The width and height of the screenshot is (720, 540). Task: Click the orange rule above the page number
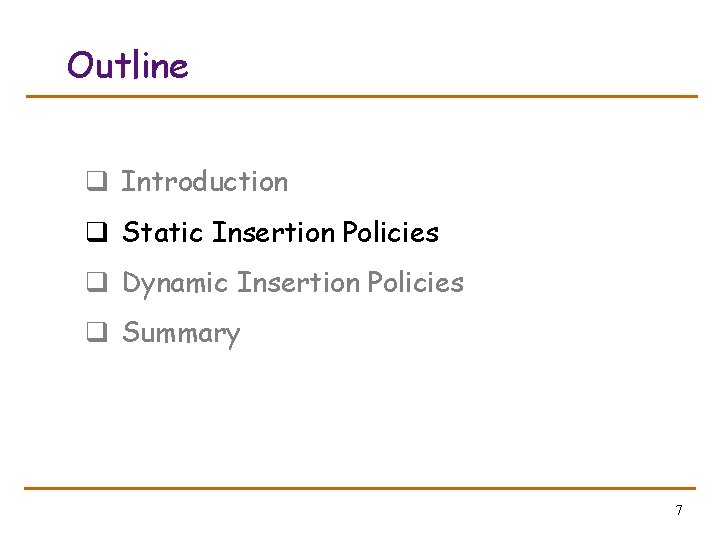click(x=360, y=488)
